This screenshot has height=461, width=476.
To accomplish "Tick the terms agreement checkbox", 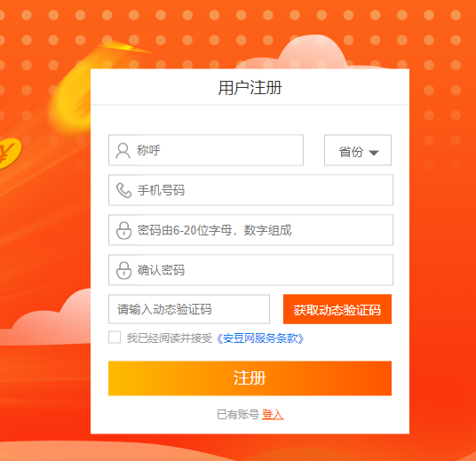I will (x=115, y=338).
